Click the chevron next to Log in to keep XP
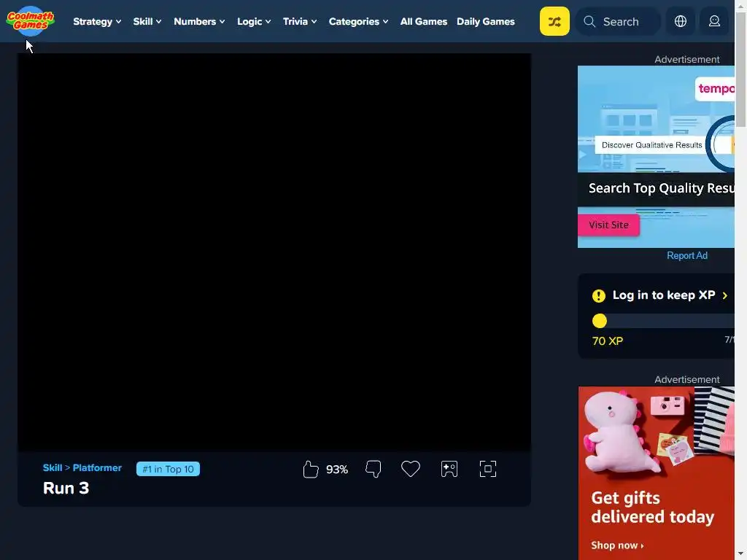 pos(724,296)
